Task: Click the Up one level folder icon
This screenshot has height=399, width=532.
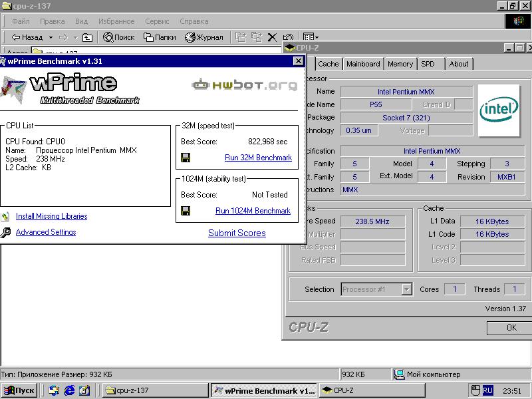Action: pos(87,37)
